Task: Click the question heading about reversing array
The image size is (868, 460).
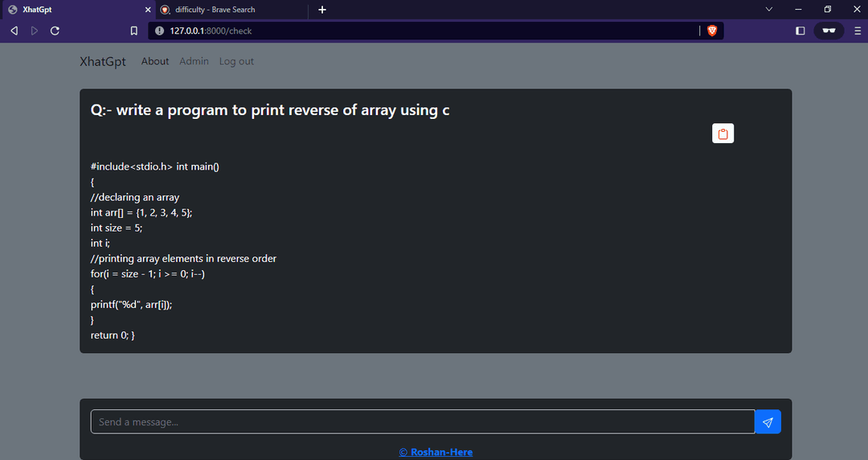Action: pos(269,110)
